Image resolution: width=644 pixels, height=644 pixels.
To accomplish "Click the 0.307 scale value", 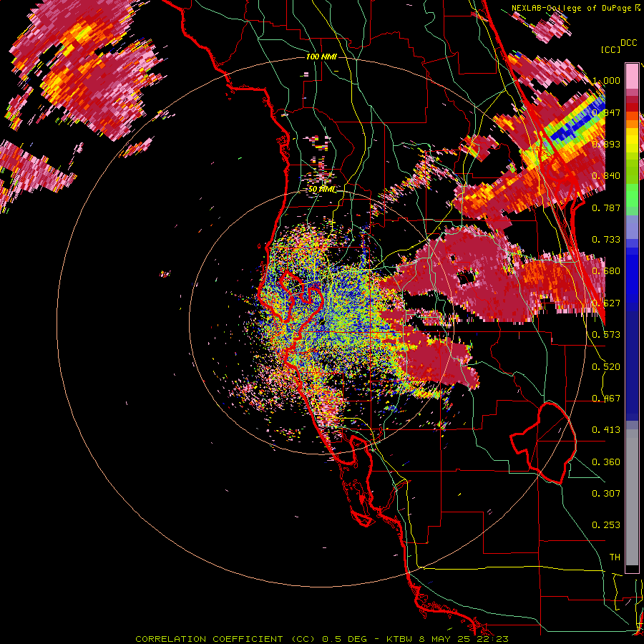I will coord(606,494).
